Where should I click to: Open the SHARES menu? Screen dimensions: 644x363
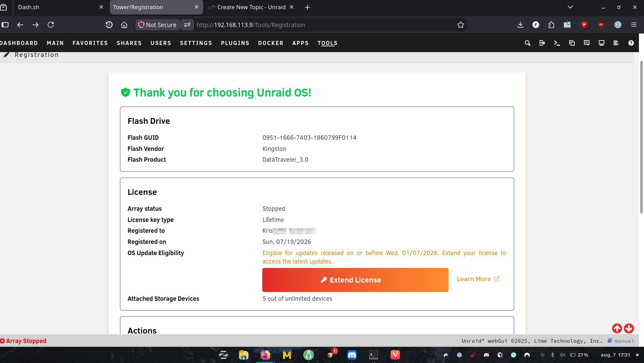pyautogui.click(x=129, y=43)
